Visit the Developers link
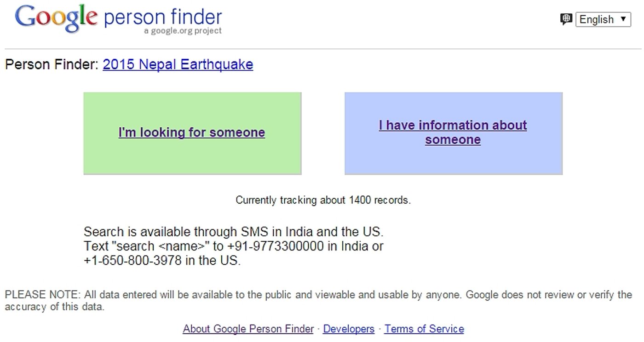The height and width of the screenshot is (342, 644). coord(349,329)
